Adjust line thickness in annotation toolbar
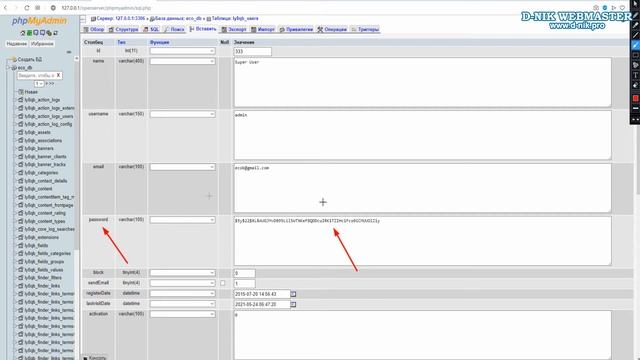The image size is (640, 360). tap(635, 109)
